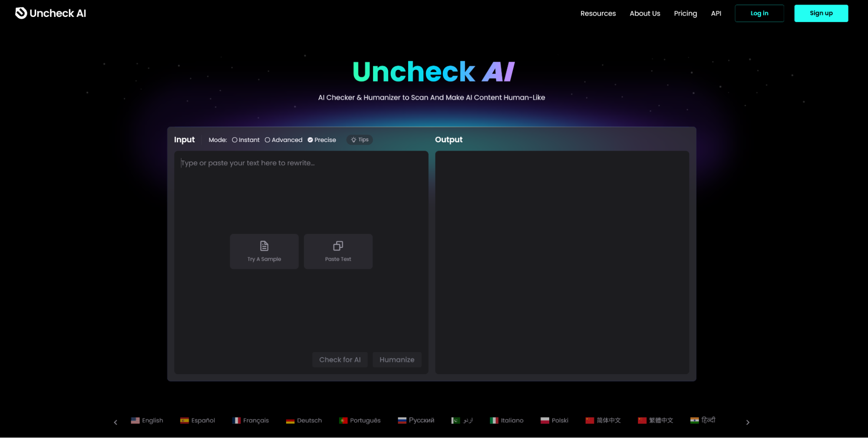Open the Resources menu

coord(598,13)
